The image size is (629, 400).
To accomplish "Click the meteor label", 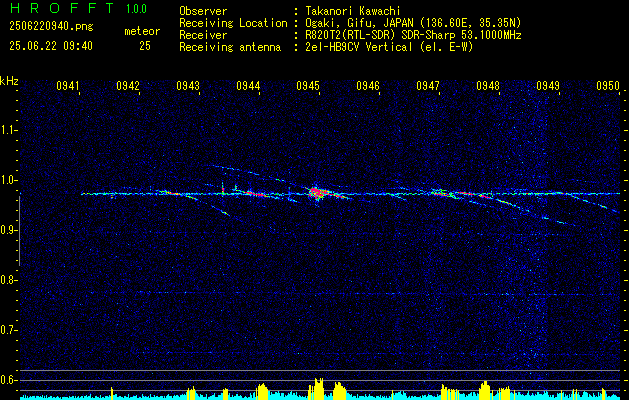I will click(x=142, y=31).
